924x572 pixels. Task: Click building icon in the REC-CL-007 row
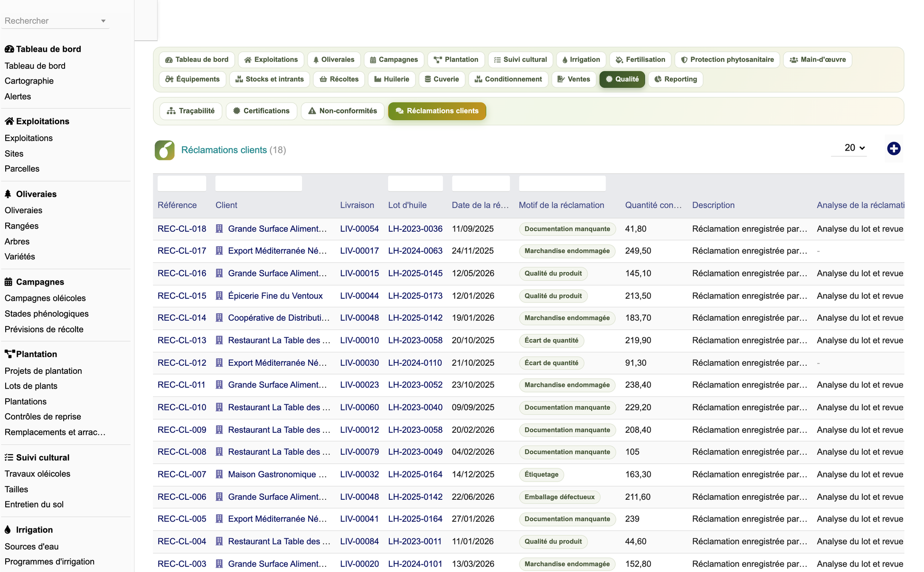[219, 474]
